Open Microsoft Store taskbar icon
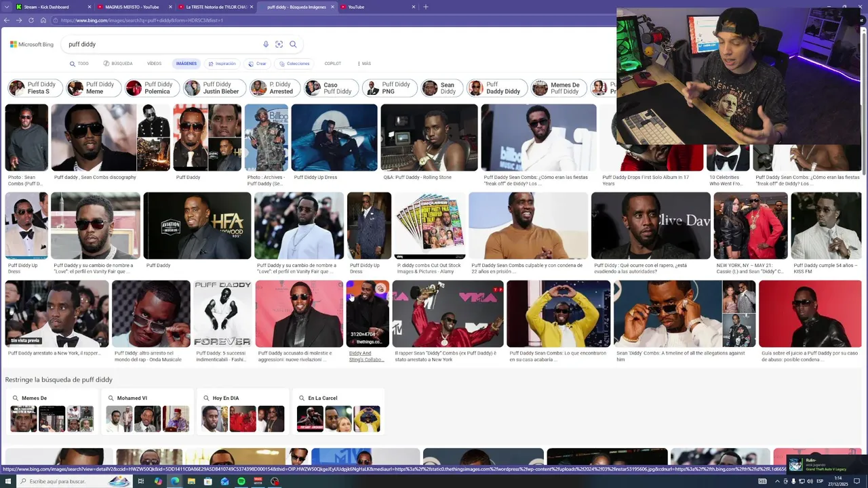This screenshot has height=488, width=868. [x=208, y=481]
